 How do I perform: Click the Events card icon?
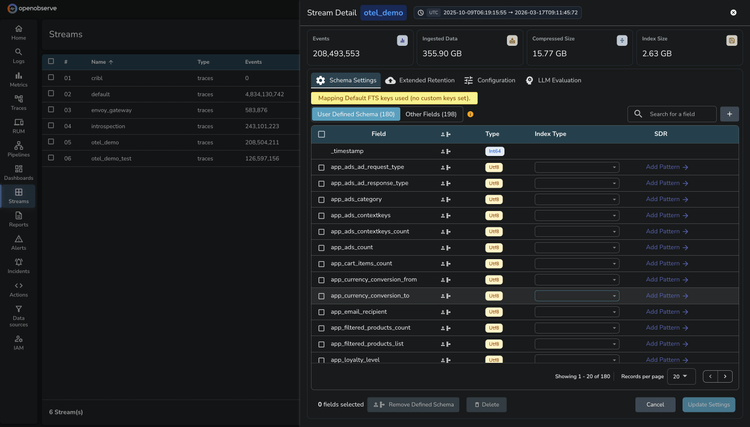pos(402,41)
